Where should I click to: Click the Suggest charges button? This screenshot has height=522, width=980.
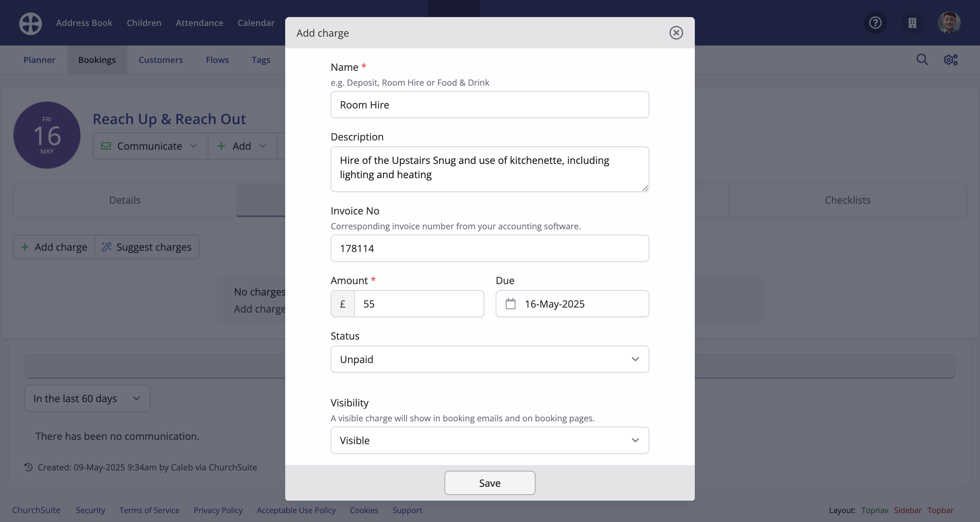click(x=147, y=247)
